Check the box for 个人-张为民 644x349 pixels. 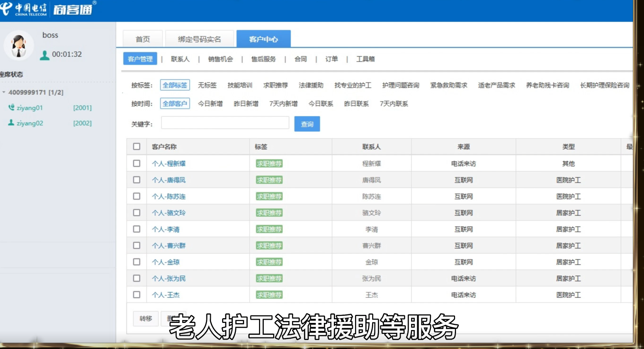coord(136,278)
